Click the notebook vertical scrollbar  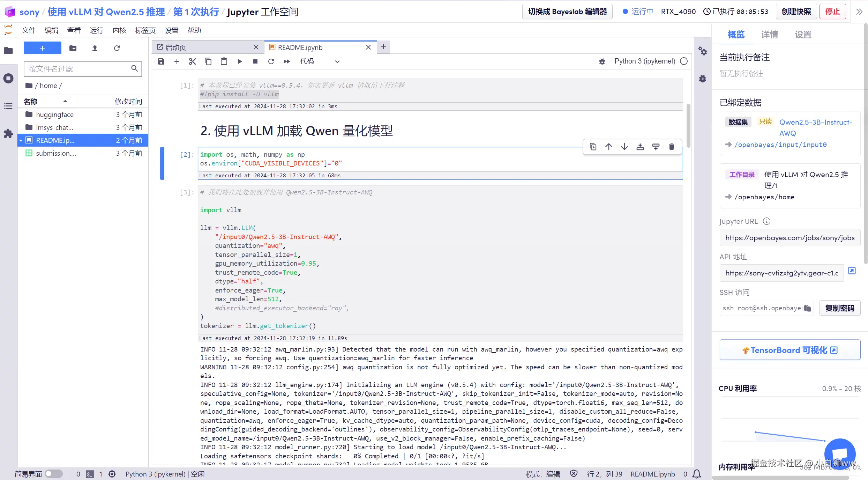[x=688, y=126]
